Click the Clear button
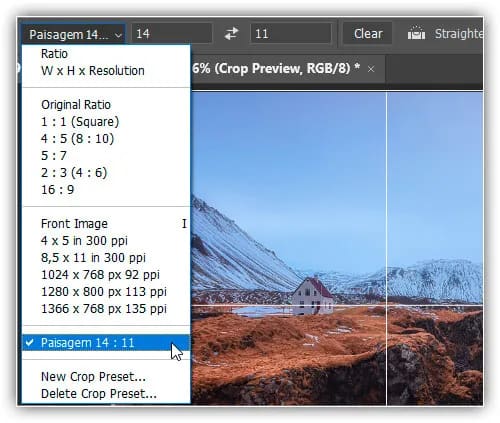Image resolution: width=500 pixels, height=423 pixels. click(368, 33)
